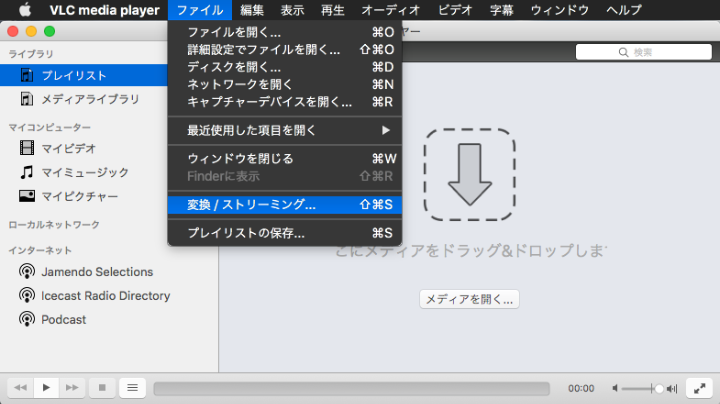The image size is (720, 404).
Task: Click the マイビデオ film icon
Action: [27, 148]
